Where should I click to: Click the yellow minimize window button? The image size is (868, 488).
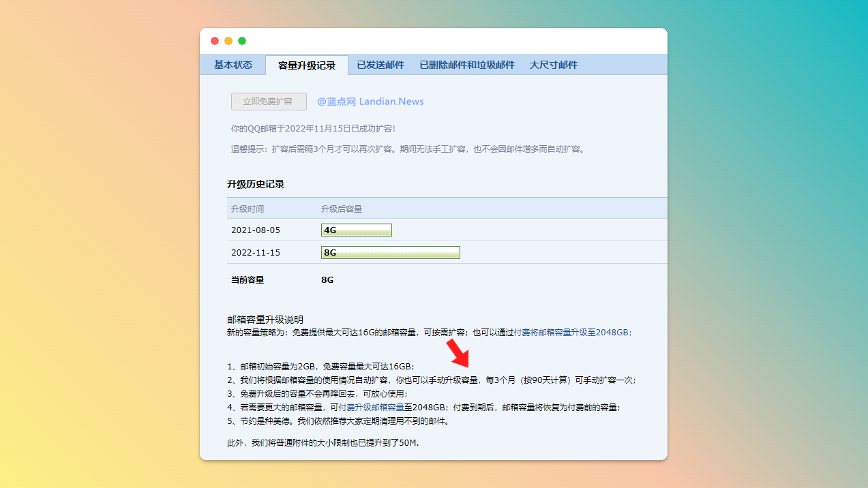coord(228,41)
